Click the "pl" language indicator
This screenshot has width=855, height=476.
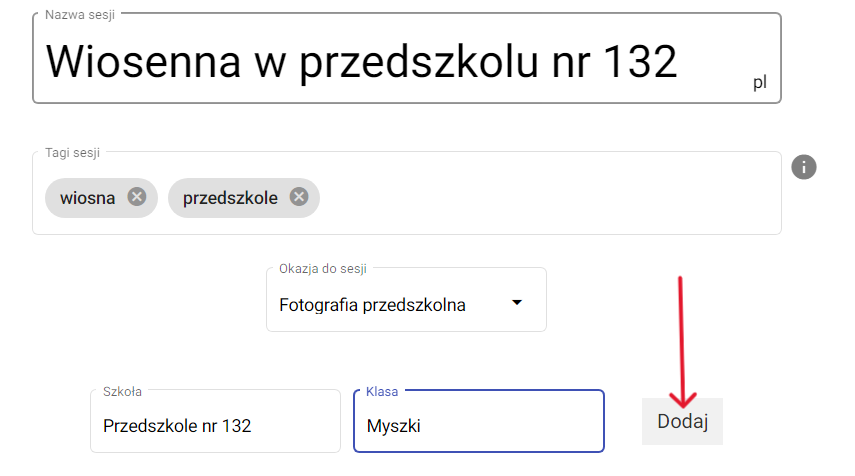(760, 83)
